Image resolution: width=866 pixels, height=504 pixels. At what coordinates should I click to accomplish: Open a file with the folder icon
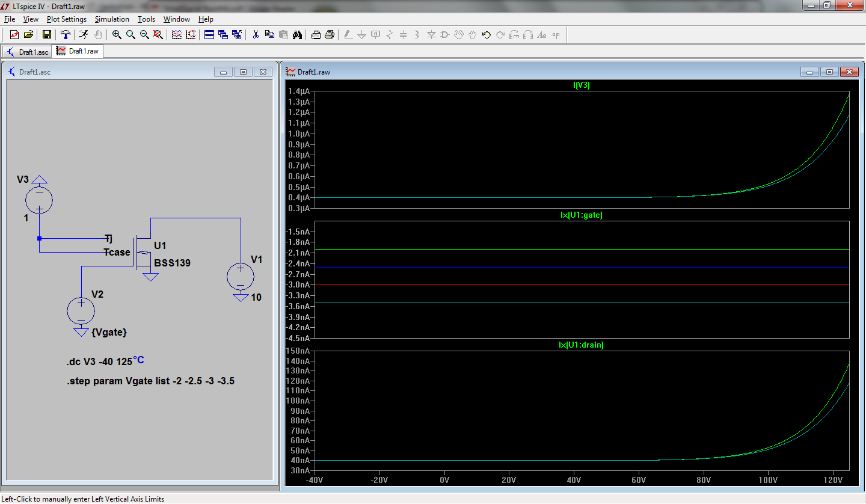click(x=28, y=35)
